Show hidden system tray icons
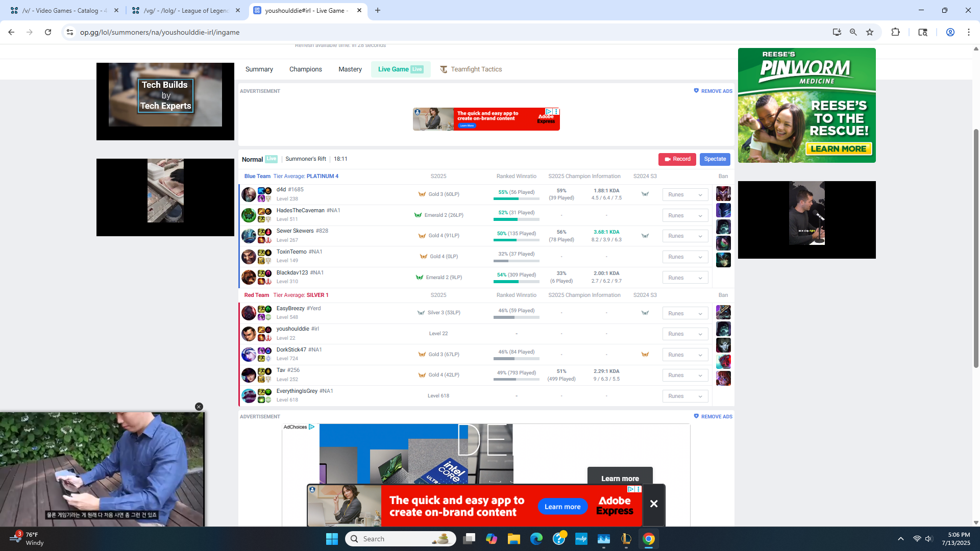 point(901,539)
